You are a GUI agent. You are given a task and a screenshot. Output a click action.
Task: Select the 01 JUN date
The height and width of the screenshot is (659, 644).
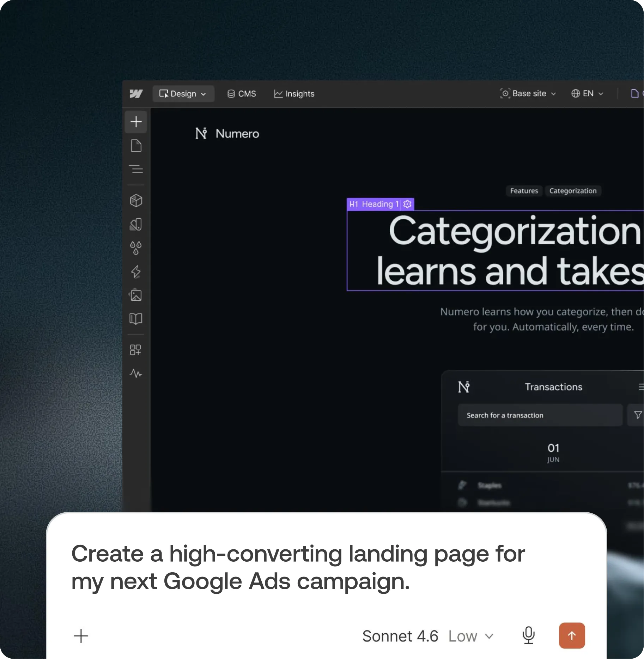[553, 453]
